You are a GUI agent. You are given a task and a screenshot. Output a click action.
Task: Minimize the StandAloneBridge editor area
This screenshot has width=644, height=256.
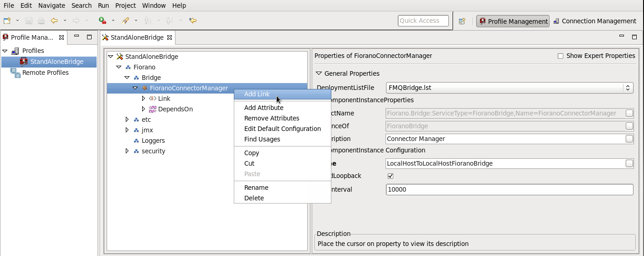coord(622,37)
